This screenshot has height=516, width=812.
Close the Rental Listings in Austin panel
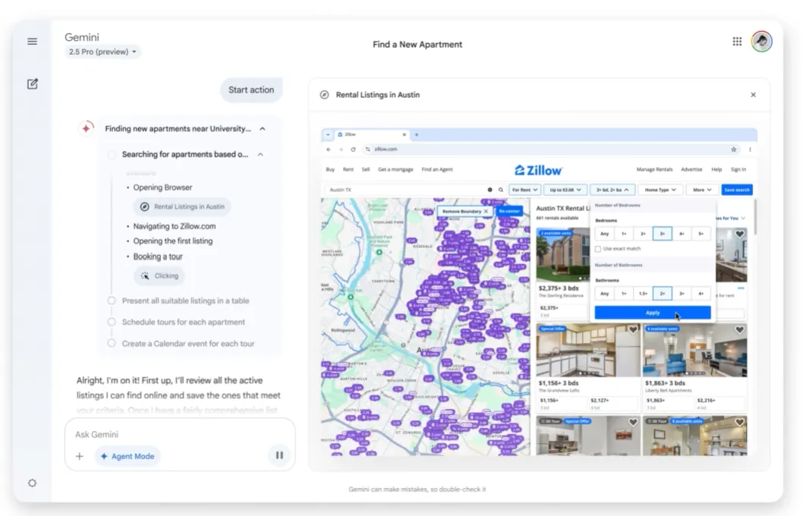753,95
